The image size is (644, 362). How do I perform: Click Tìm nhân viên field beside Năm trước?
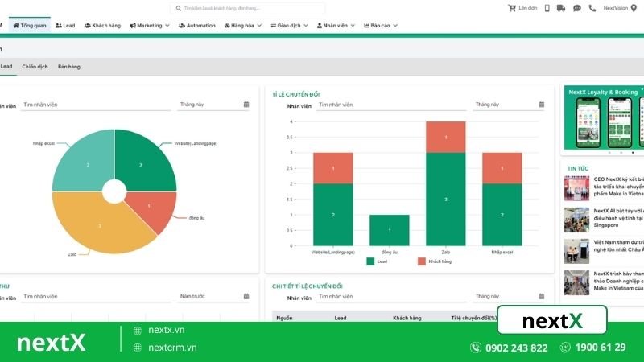click(x=97, y=296)
